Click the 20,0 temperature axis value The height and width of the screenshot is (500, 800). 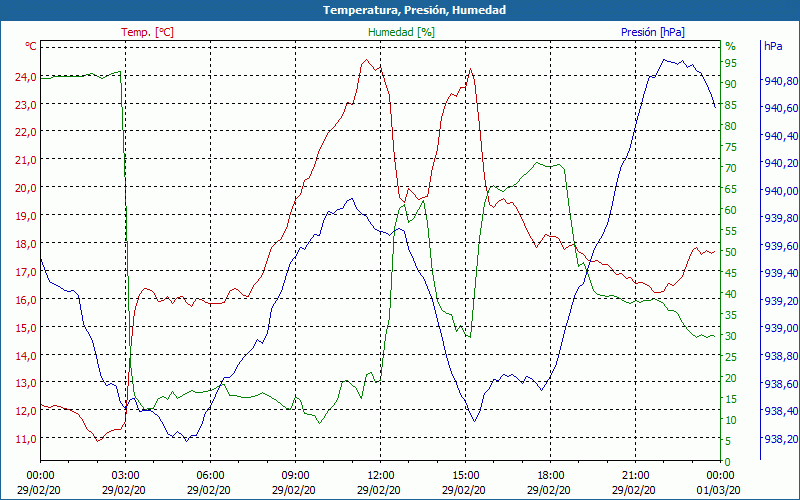[27, 188]
